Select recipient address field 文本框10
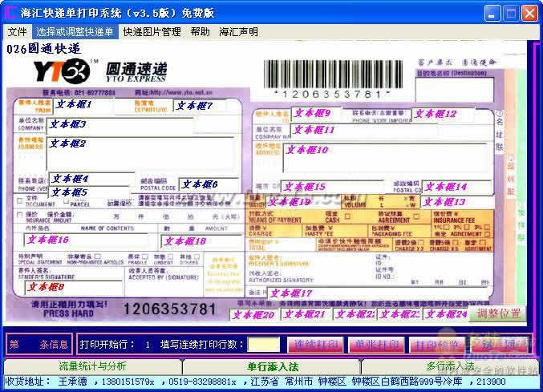Screen dimensions: 543x392 click(385, 158)
